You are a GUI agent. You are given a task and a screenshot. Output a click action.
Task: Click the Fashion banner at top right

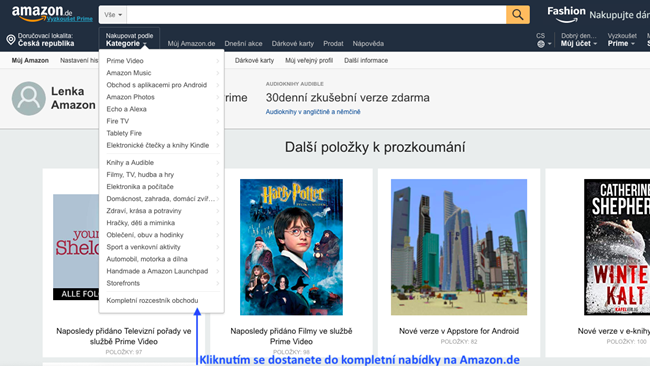(x=598, y=15)
